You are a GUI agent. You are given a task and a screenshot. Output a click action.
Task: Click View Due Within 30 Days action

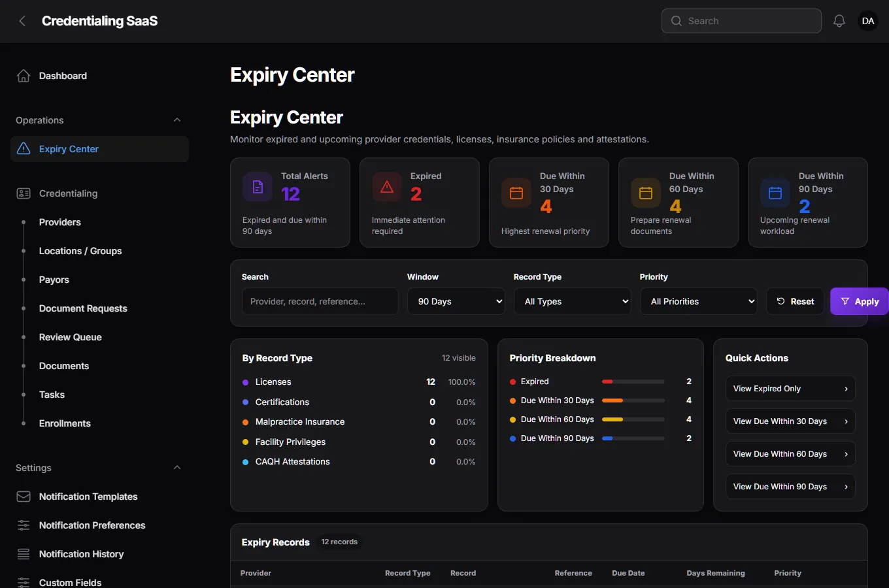click(x=790, y=421)
